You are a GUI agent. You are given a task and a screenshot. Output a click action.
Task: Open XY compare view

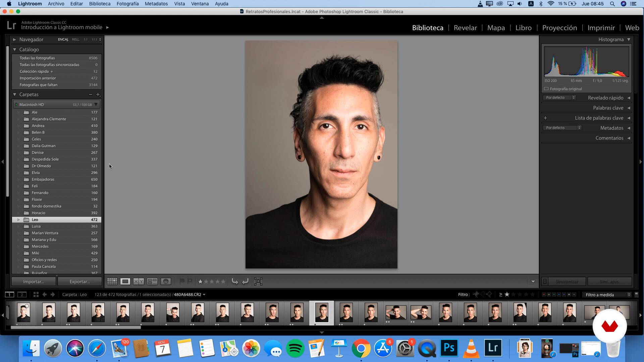tap(139, 282)
